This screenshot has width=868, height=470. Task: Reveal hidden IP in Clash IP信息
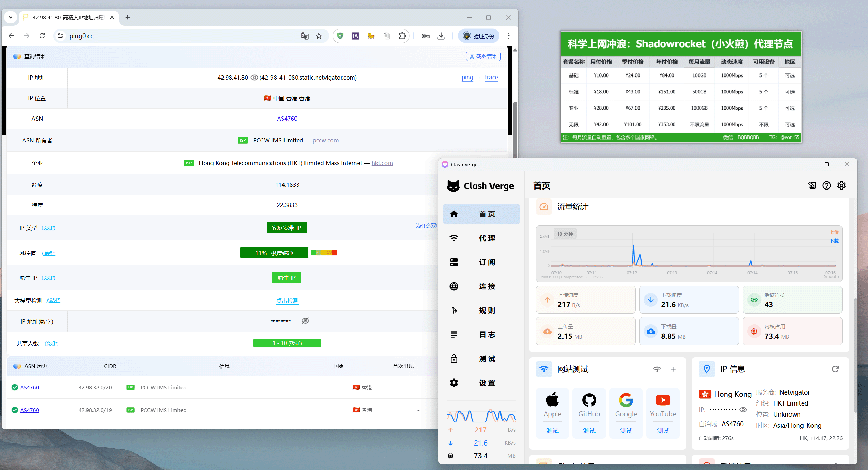coord(743,410)
